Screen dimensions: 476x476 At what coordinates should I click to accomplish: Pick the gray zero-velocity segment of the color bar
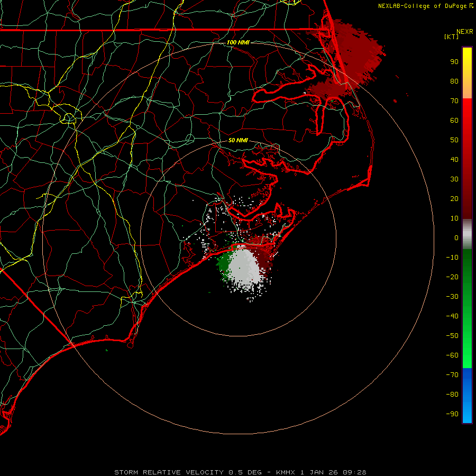pyautogui.click(x=467, y=234)
